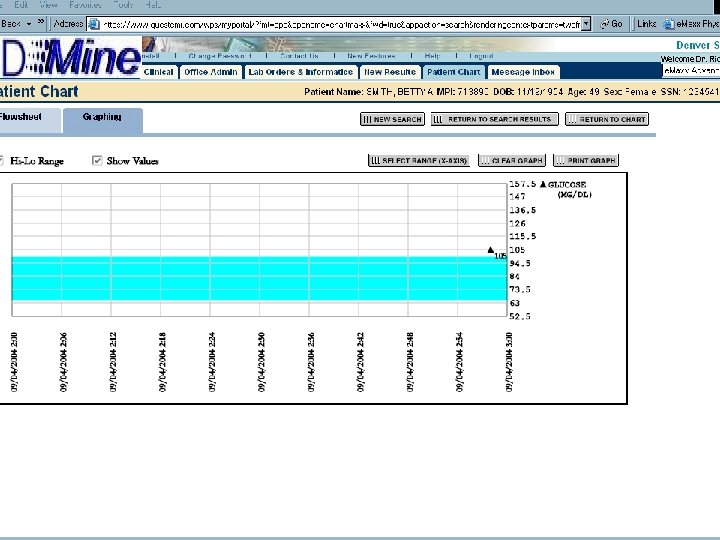Toggle the Hi-Lo Range checkbox
720x540 pixels.
point(1,161)
